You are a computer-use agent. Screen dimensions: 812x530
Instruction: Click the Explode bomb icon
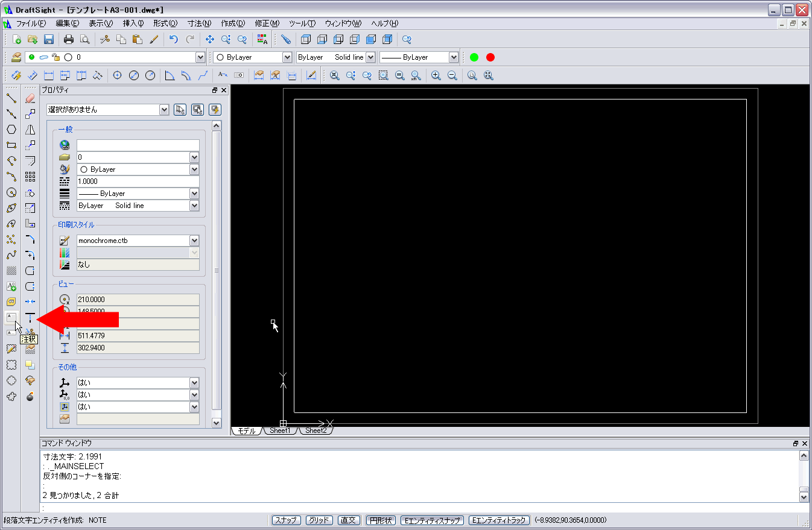30,396
